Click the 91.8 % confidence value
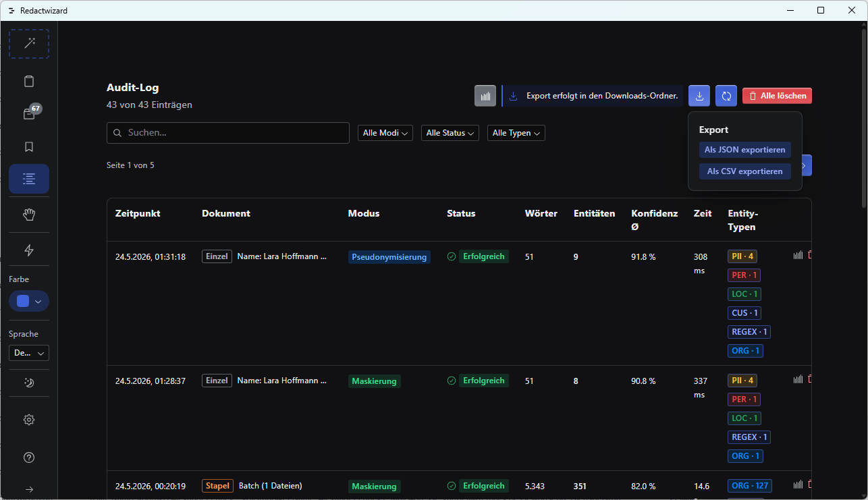 [x=644, y=257]
